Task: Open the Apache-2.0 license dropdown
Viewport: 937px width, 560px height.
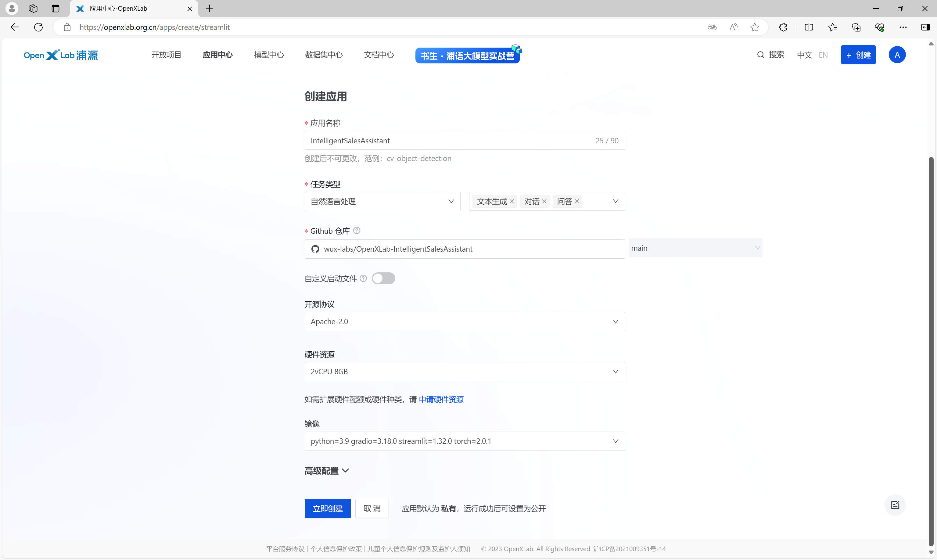Action: point(465,321)
